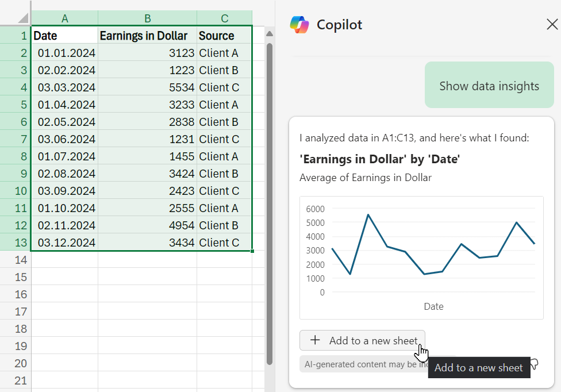The height and width of the screenshot is (392, 561).
Task: Click the Copilot logo icon
Action: [x=299, y=25]
